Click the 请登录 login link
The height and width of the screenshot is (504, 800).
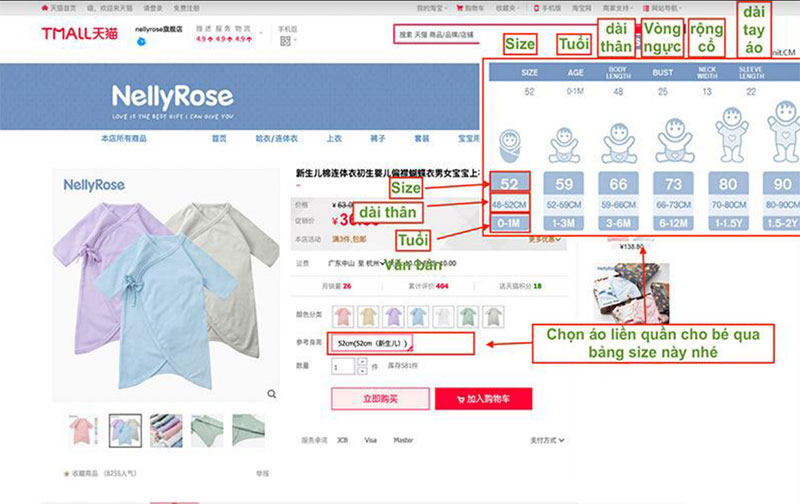153,8
